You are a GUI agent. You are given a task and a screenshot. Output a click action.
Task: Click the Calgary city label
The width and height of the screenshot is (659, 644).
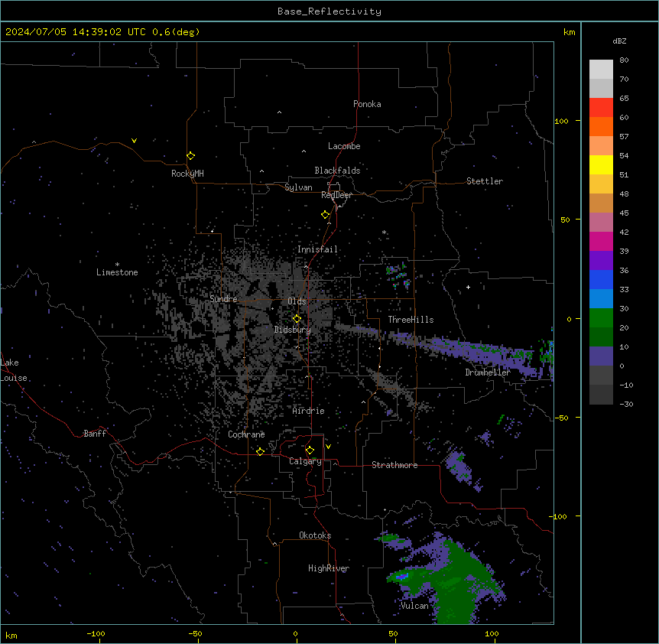pos(305,461)
